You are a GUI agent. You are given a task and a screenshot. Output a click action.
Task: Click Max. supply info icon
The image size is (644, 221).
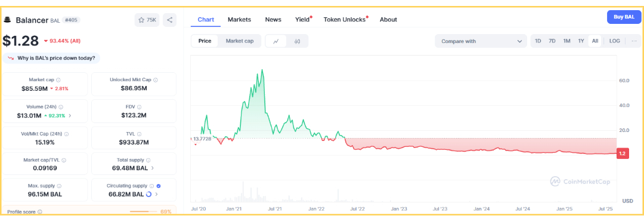coord(59,186)
